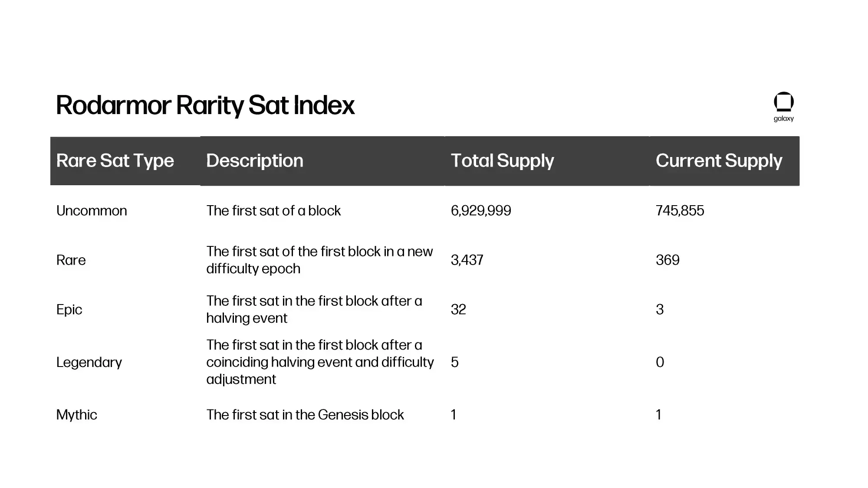Click the Description column header
This screenshot has height=488, width=868.
pos(255,161)
